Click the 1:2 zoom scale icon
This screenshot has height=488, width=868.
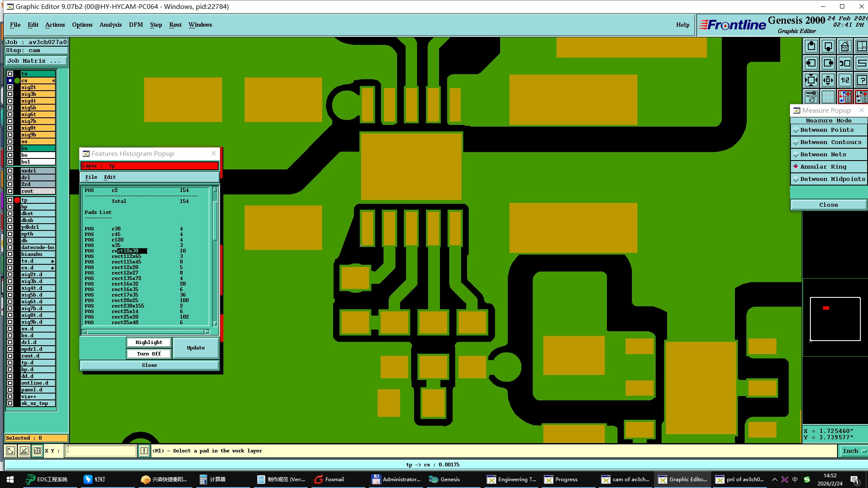(845, 80)
